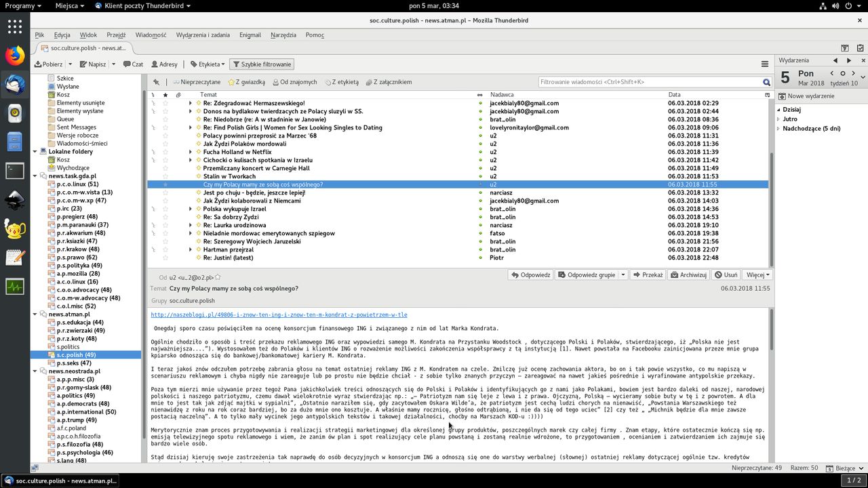This screenshot has height=488, width=868.
Task: Collapse the Lokalne foldery tree
Action: click(x=35, y=152)
